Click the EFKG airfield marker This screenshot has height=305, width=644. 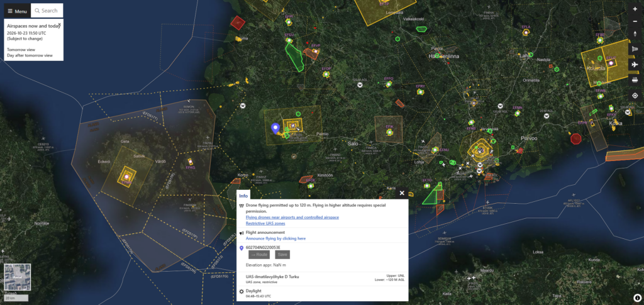click(190, 162)
